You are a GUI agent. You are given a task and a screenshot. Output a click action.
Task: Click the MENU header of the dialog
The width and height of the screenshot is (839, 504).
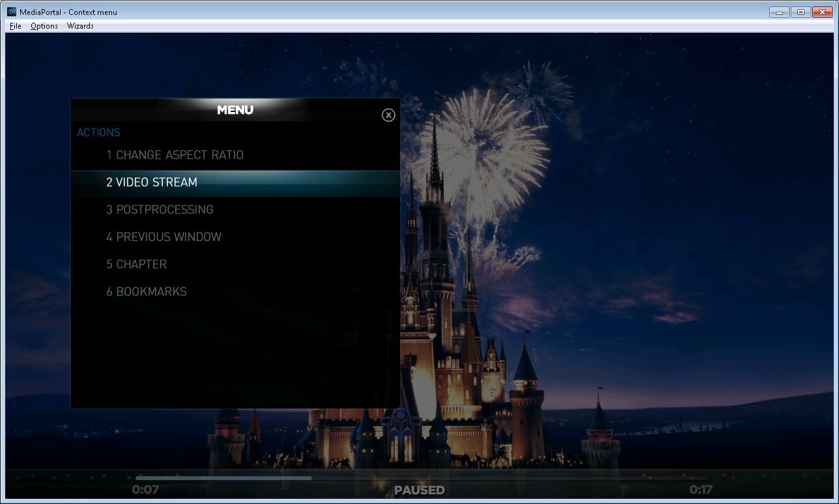click(235, 110)
